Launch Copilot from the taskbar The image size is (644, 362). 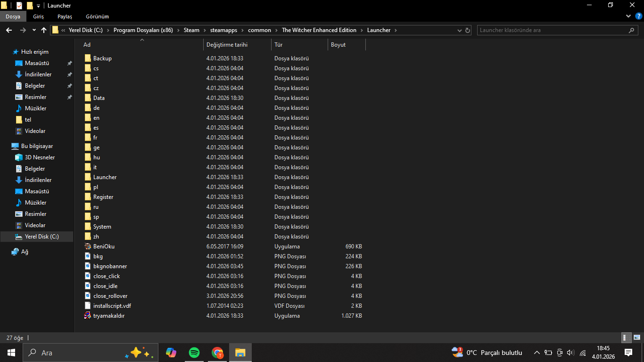[x=171, y=353]
